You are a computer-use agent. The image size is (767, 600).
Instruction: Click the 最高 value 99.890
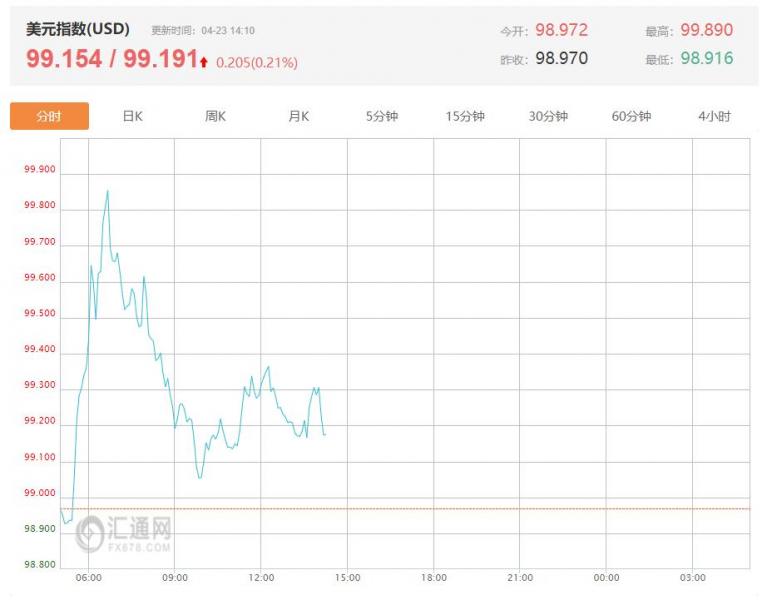click(707, 30)
